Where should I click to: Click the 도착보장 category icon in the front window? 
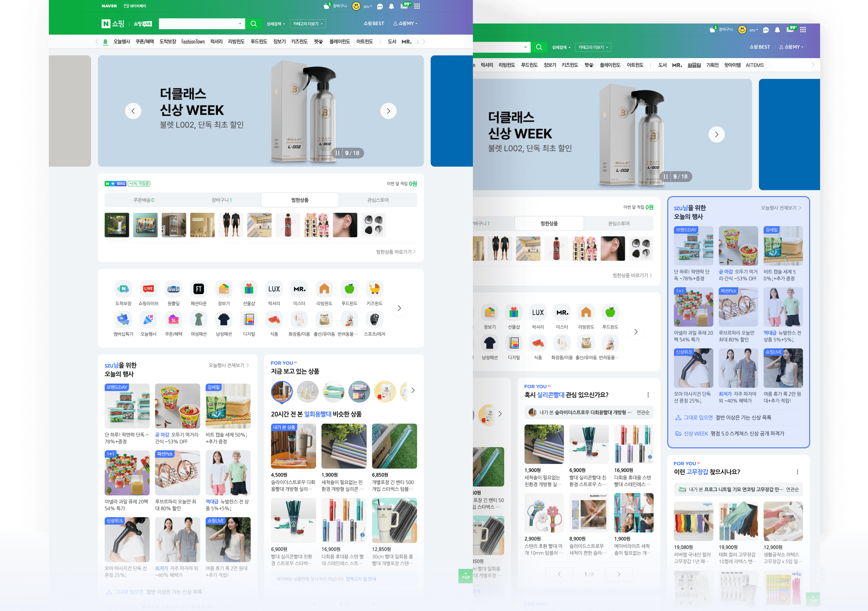coord(123,289)
